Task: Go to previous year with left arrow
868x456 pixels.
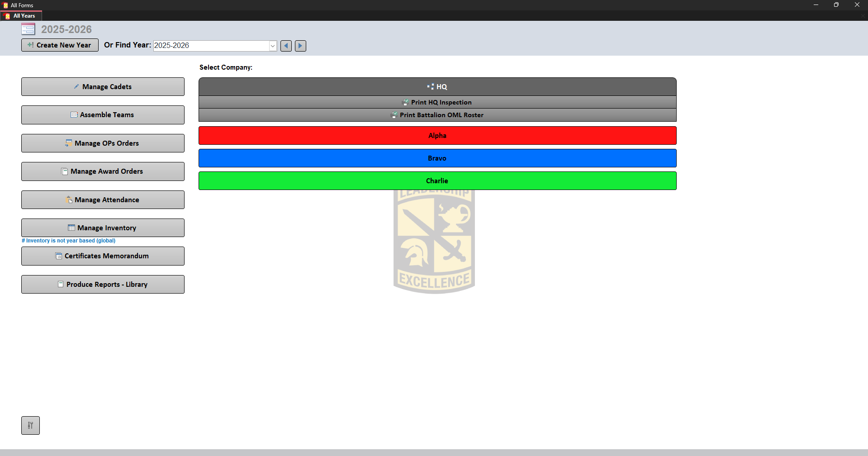Action: click(x=286, y=46)
